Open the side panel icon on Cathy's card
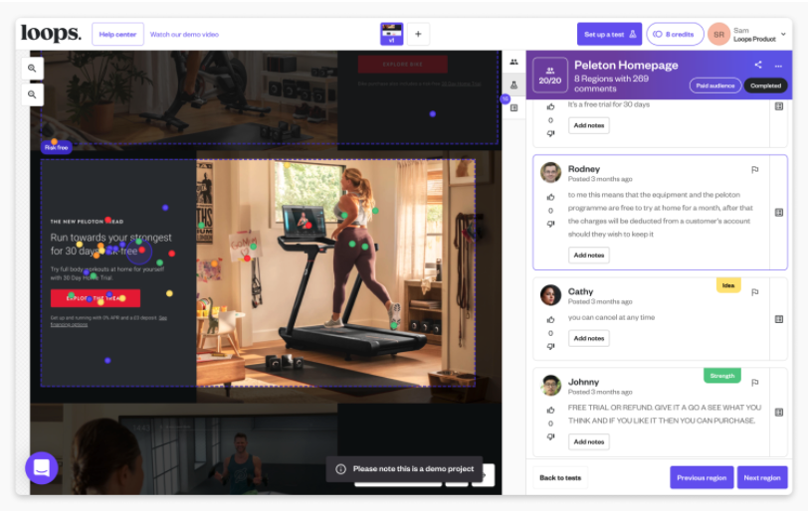812x515 pixels. click(x=779, y=319)
